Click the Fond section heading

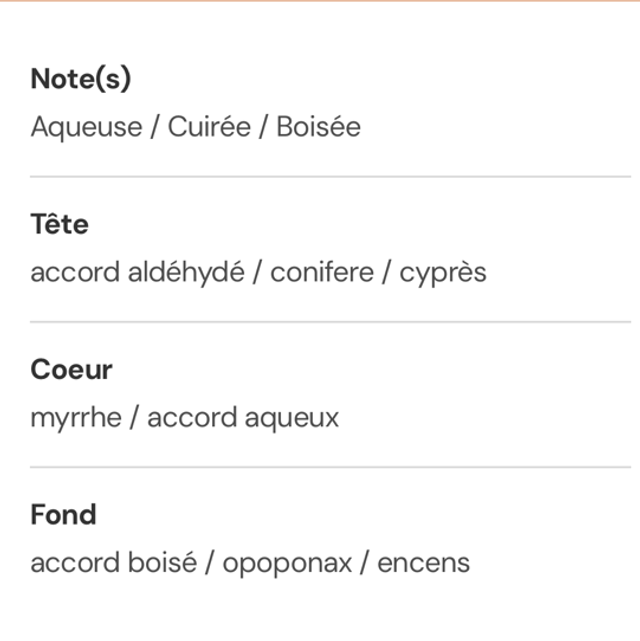tap(63, 515)
